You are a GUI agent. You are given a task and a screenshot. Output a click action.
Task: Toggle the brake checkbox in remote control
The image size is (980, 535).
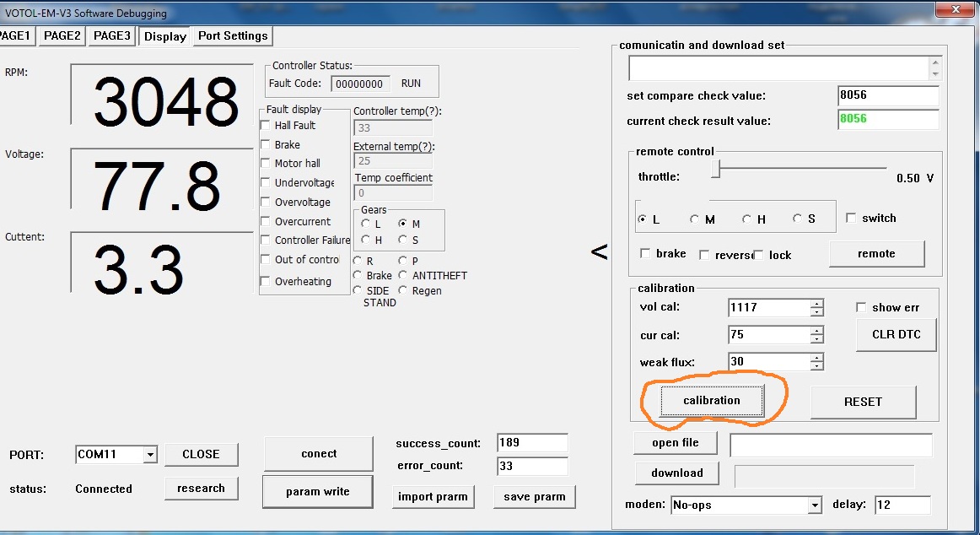click(646, 254)
